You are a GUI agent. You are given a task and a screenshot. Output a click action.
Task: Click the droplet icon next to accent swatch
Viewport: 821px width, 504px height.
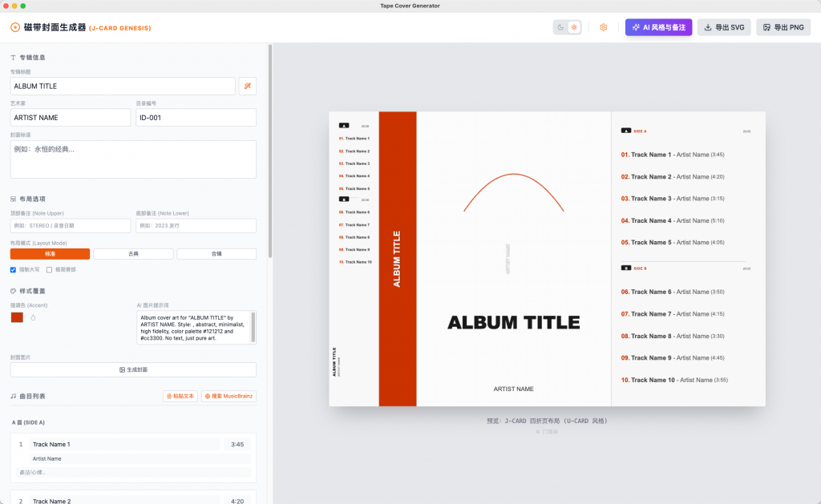pyautogui.click(x=34, y=318)
